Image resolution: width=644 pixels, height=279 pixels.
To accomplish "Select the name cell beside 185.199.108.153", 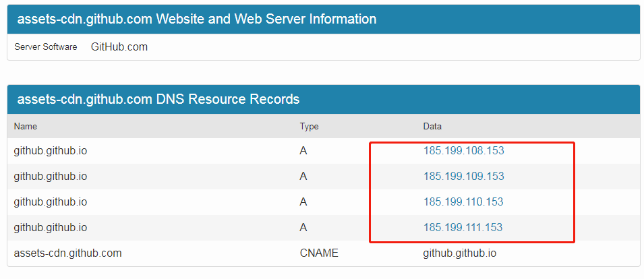I will [50, 151].
